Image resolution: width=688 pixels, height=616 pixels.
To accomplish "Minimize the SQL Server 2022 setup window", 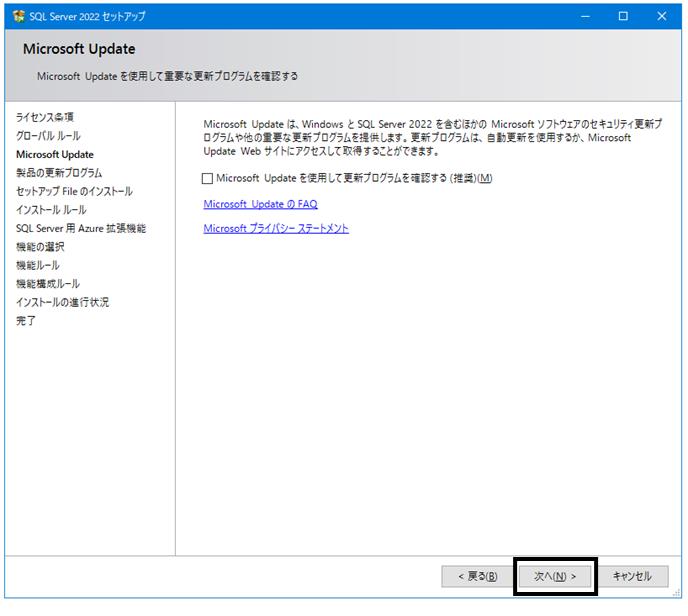I will pos(585,16).
